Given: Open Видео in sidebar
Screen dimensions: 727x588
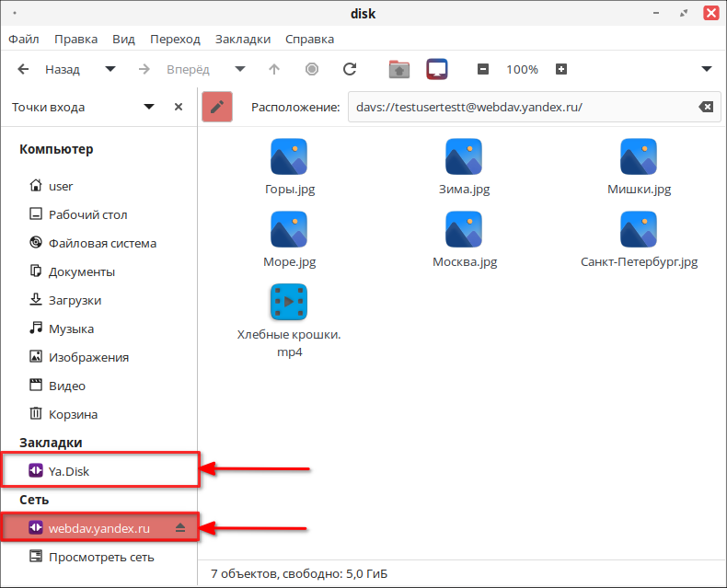Looking at the screenshot, I should [99, 386].
